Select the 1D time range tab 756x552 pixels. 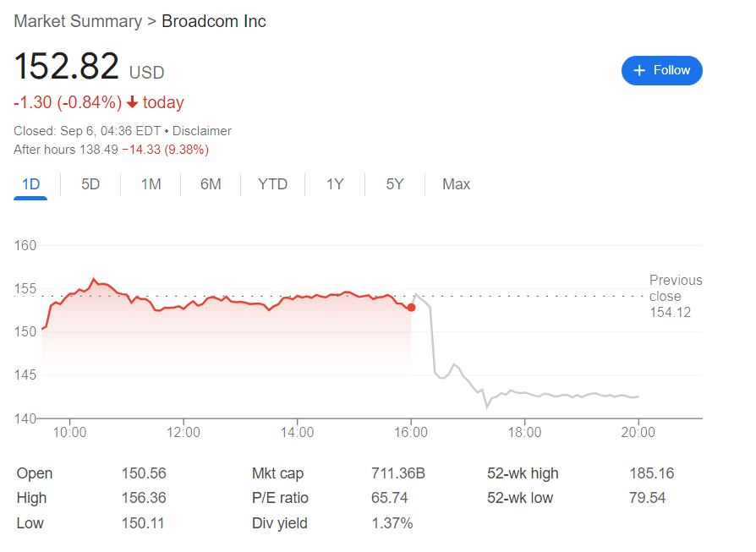coord(30,184)
